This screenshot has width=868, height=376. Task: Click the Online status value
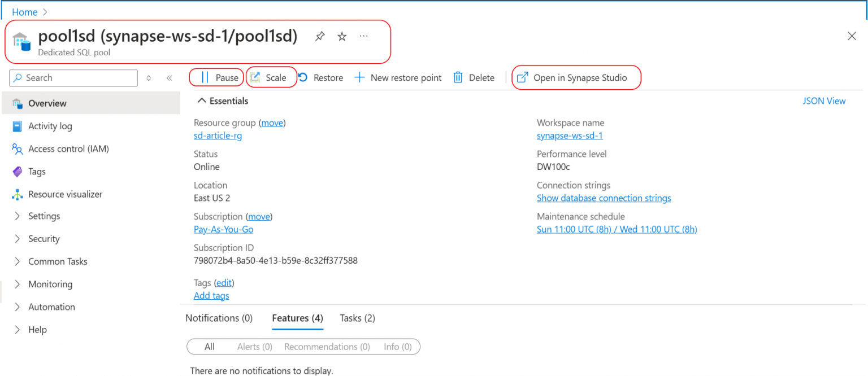click(207, 167)
